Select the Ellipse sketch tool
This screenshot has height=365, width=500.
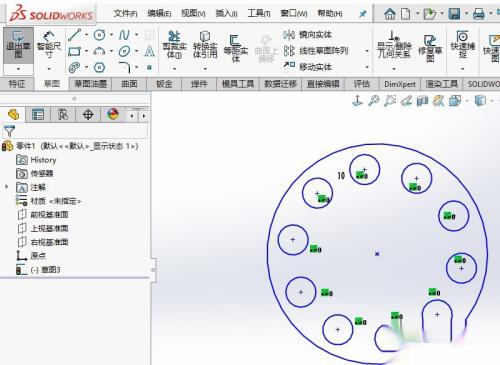tap(124, 51)
